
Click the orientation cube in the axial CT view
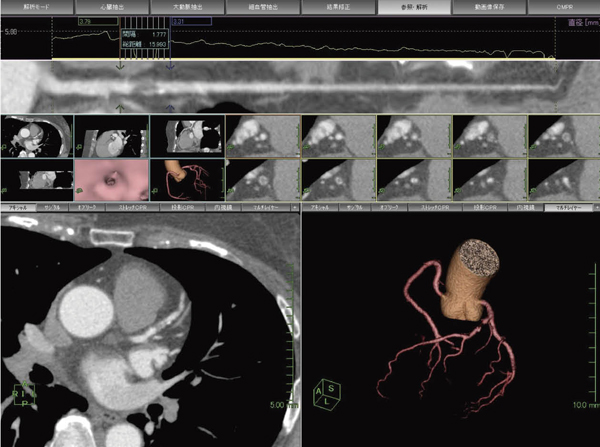coord(25,396)
